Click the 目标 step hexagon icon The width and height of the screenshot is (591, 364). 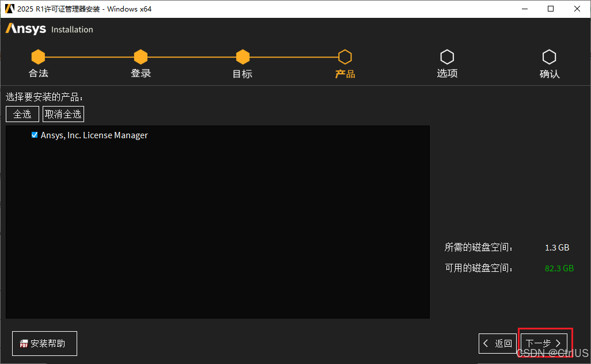[x=243, y=57]
